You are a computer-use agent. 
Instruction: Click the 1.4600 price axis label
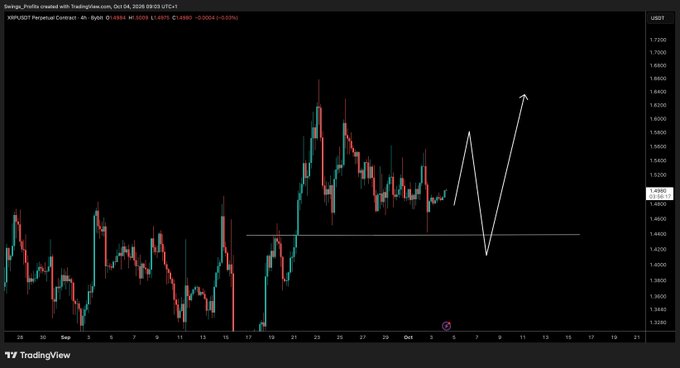point(657,219)
